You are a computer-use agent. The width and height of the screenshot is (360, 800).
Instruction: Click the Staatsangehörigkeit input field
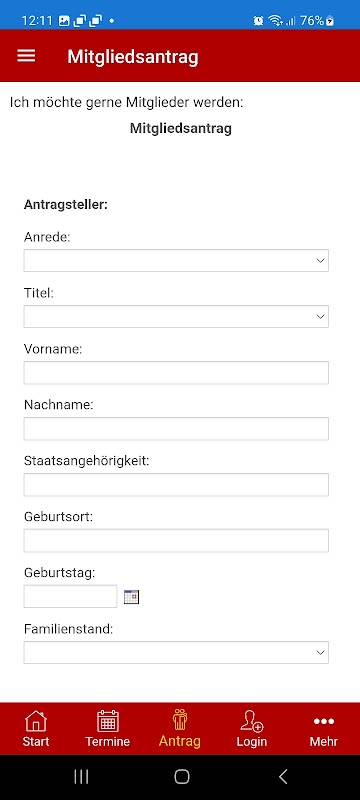click(176, 485)
